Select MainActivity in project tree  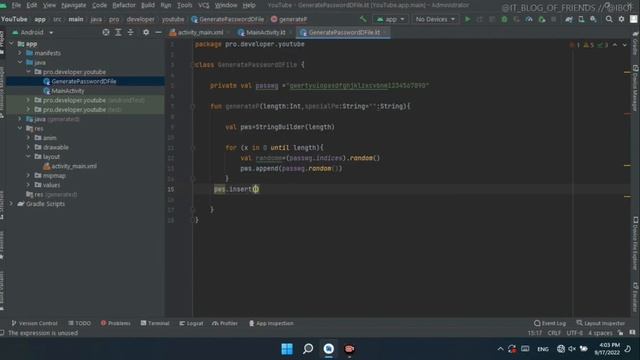click(68, 91)
